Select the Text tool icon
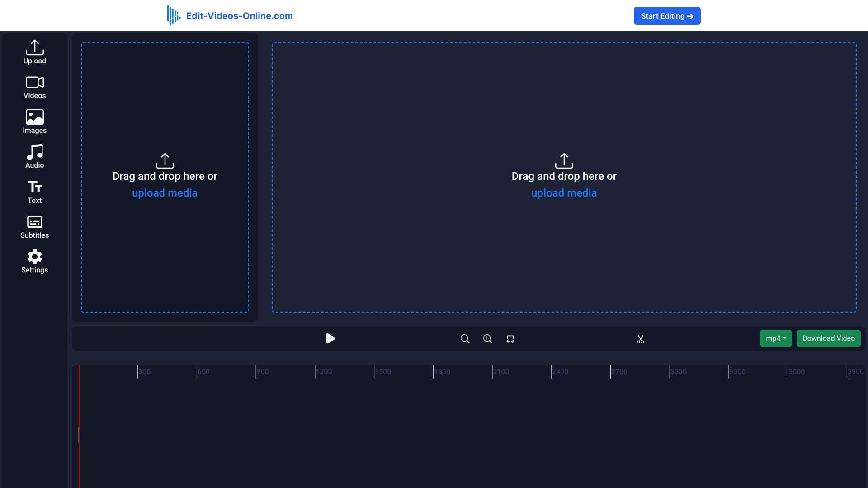 (34, 192)
